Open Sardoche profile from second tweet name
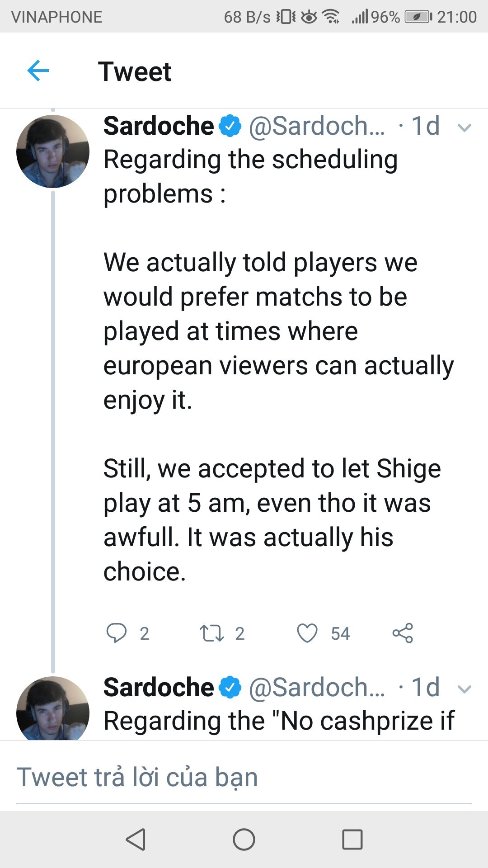This screenshot has width=488, height=868. click(159, 688)
